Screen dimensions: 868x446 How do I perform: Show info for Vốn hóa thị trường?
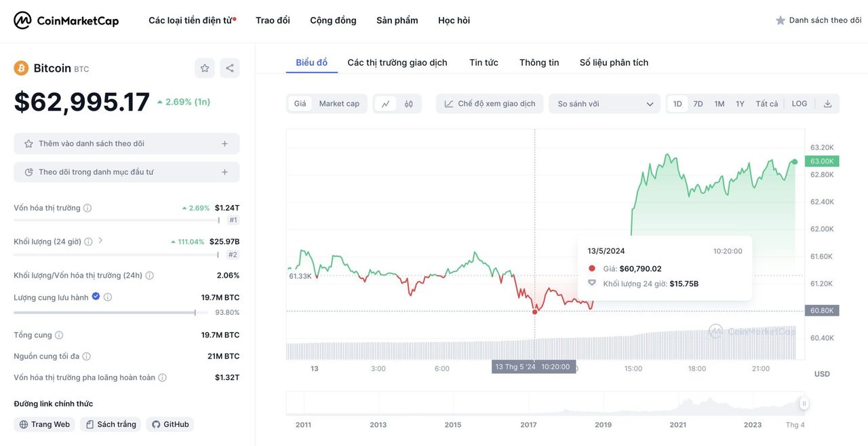(87, 208)
